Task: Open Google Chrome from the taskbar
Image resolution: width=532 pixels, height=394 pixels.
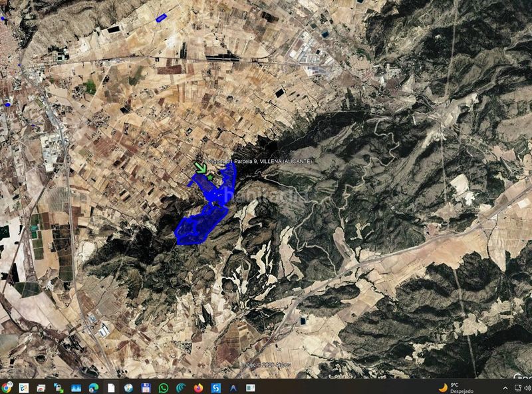Action: pyautogui.click(x=6, y=387)
